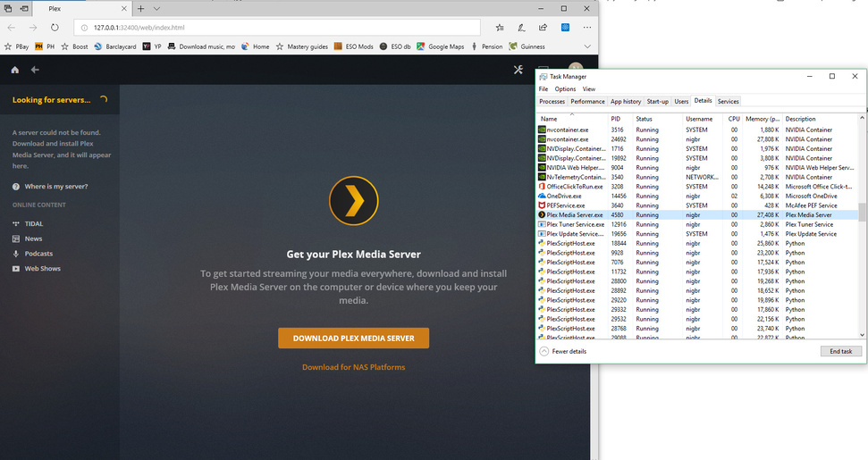Sort by PID column header
868x460 pixels.
coord(620,119)
